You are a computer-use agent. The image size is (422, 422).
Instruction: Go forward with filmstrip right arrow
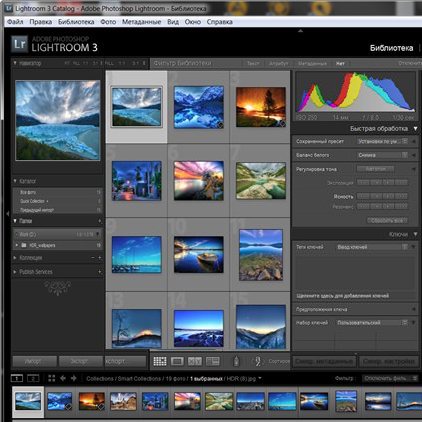pyautogui.click(x=74, y=378)
